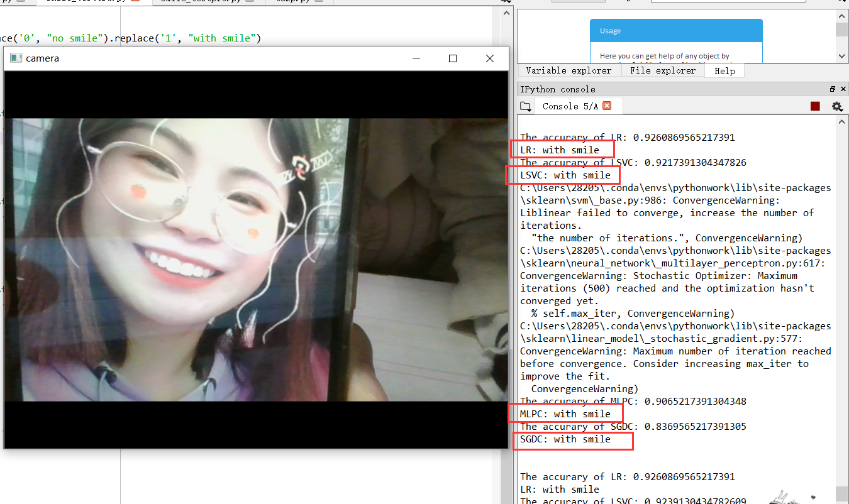Click the webcam video frame in camera window

[256, 260]
